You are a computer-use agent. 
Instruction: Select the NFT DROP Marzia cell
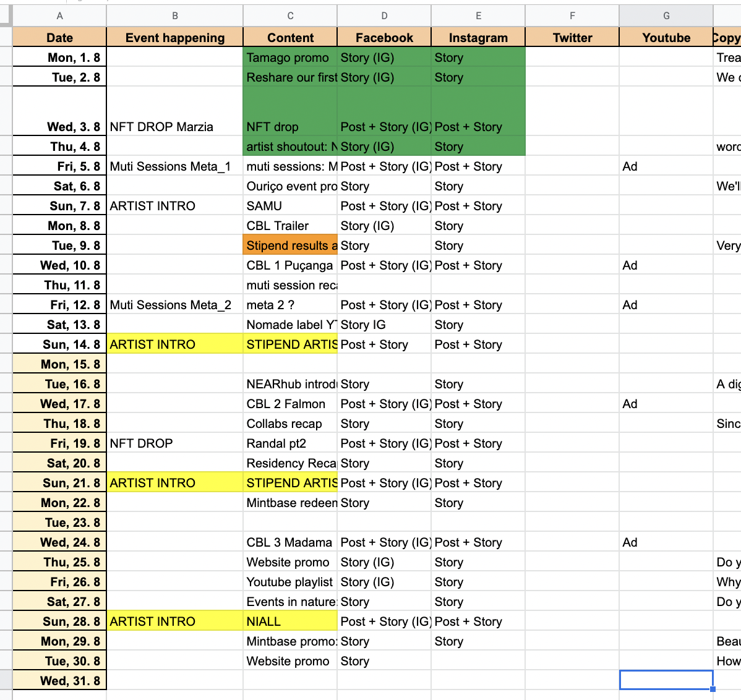pos(175,111)
